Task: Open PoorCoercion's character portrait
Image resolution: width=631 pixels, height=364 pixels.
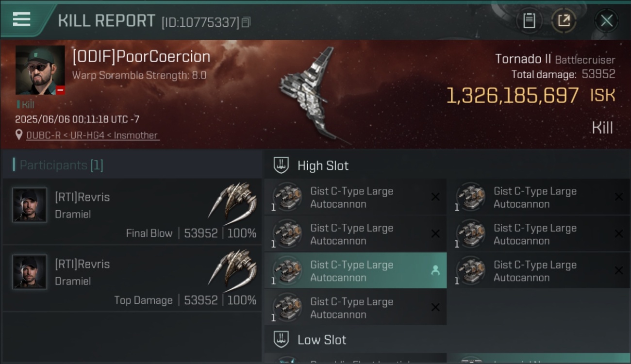Action: coord(40,70)
